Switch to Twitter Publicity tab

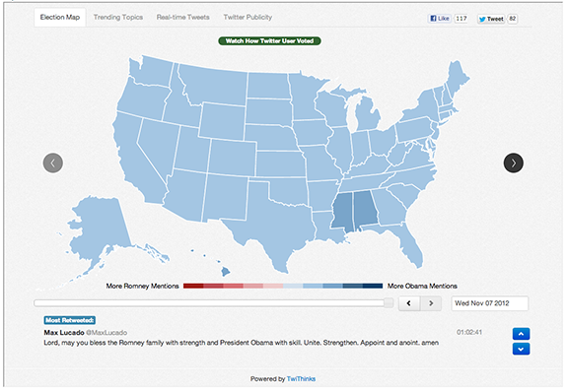(x=248, y=18)
